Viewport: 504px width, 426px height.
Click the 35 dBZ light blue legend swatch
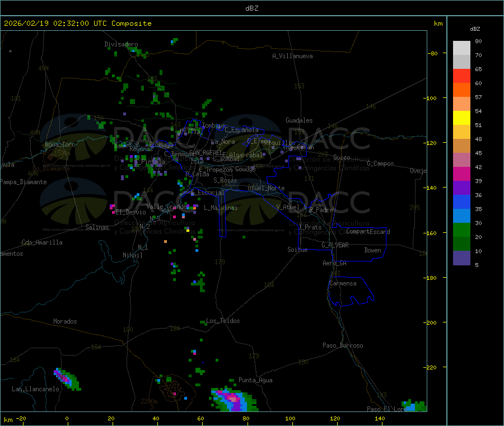(x=461, y=216)
